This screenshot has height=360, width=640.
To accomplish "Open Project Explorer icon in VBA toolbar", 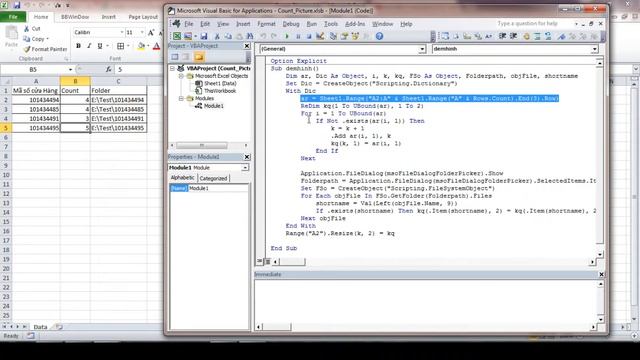I will point(333,36).
